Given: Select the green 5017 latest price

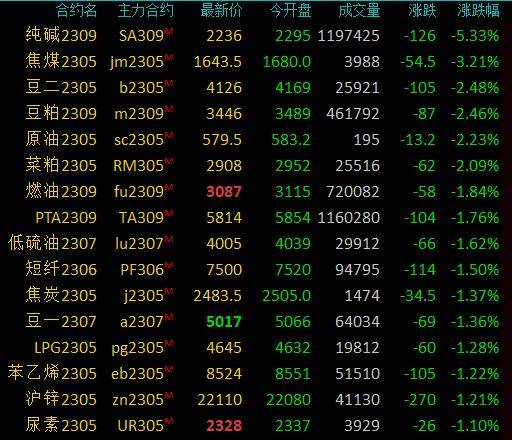Looking at the screenshot, I should (x=224, y=322).
